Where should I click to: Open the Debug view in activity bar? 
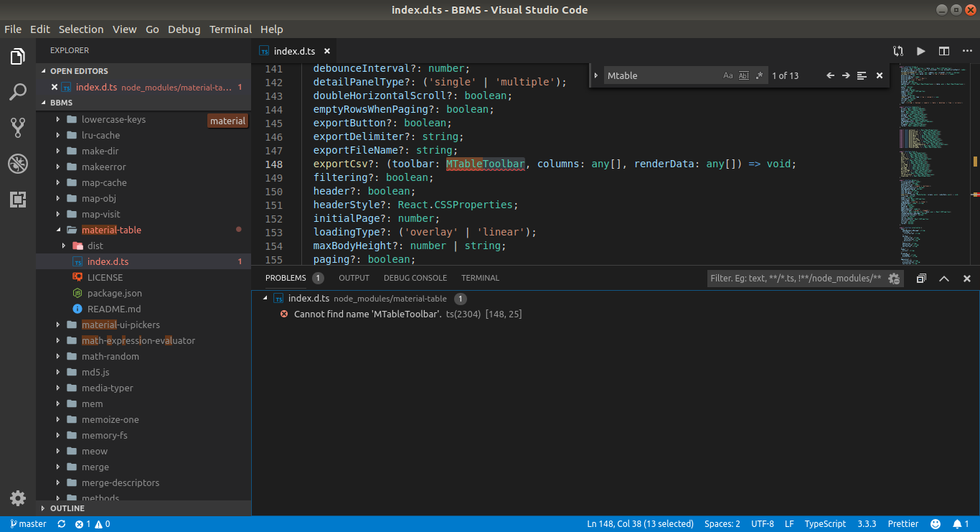(x=18, y=164)
